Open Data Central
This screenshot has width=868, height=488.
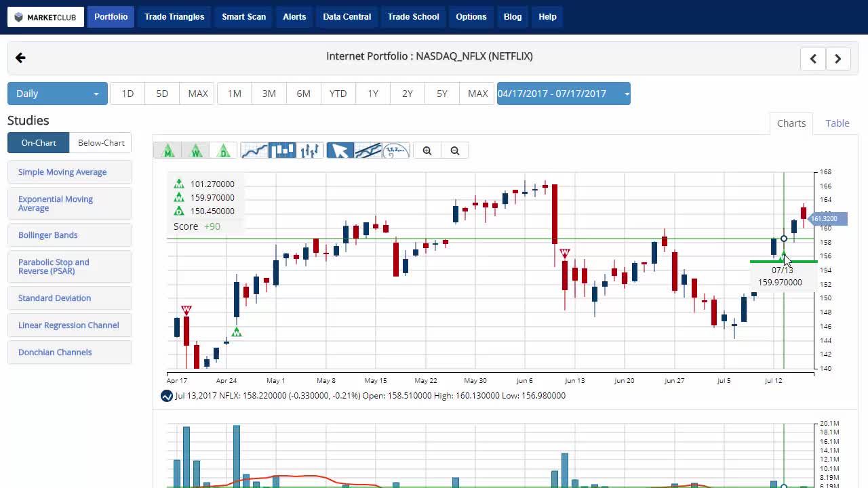(x=347, y=17)
